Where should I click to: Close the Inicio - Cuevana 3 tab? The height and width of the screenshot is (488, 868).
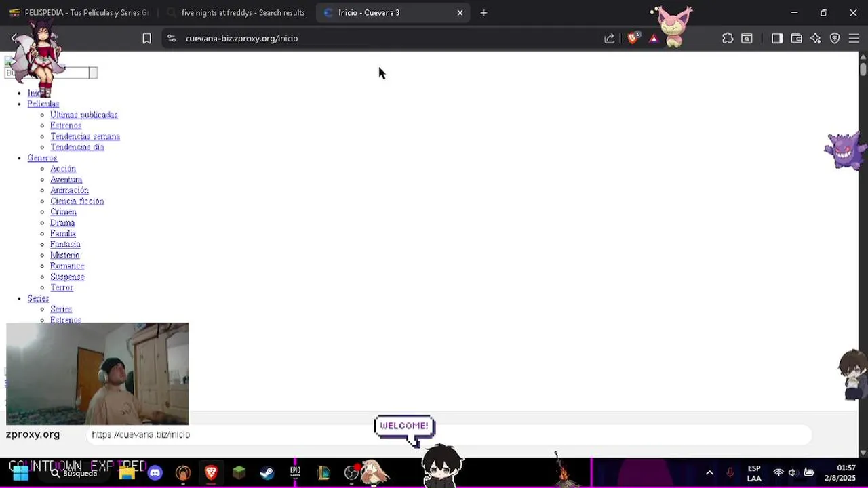[460, 12]
